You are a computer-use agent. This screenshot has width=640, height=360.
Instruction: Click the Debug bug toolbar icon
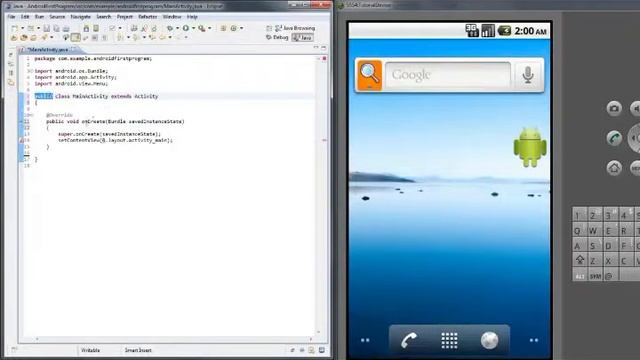(170, 28)
